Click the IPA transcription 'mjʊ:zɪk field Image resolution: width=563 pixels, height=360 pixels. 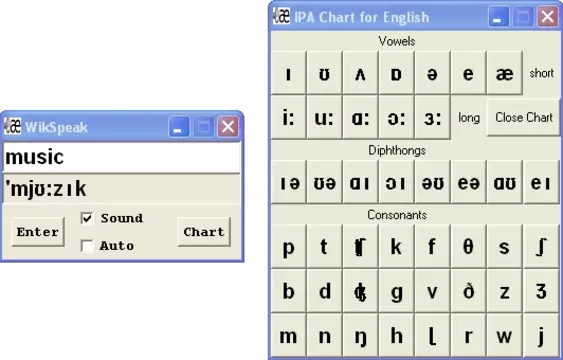point(122,189)
